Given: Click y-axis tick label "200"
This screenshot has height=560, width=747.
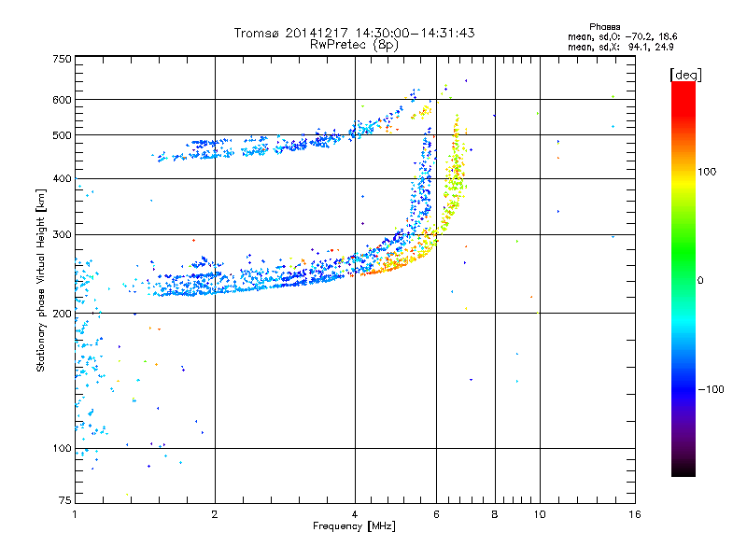Looking at the screenshot, I should tap(62, 314).
